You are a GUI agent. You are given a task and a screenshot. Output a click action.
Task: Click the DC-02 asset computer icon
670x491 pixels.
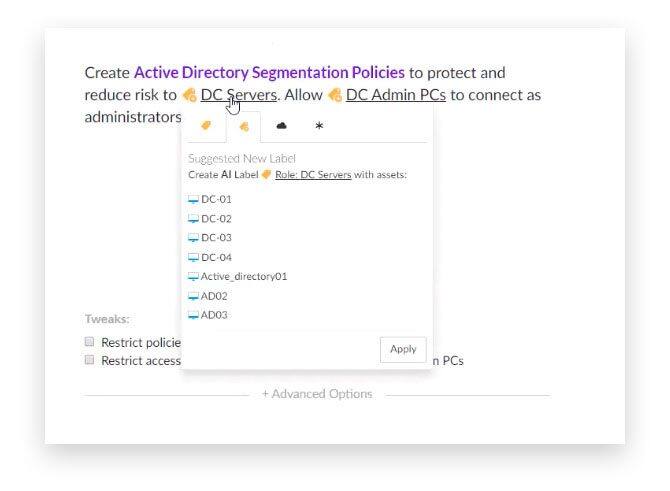click(x=194, y=218)
